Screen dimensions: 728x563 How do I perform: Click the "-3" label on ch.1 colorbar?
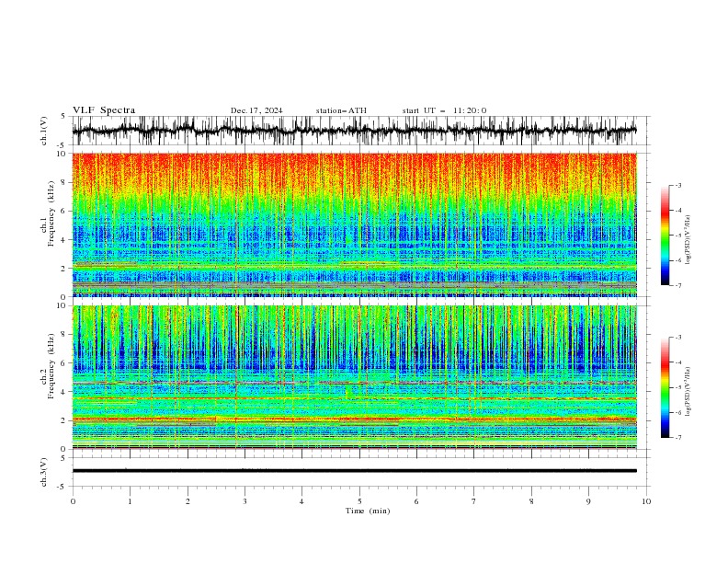677,185
